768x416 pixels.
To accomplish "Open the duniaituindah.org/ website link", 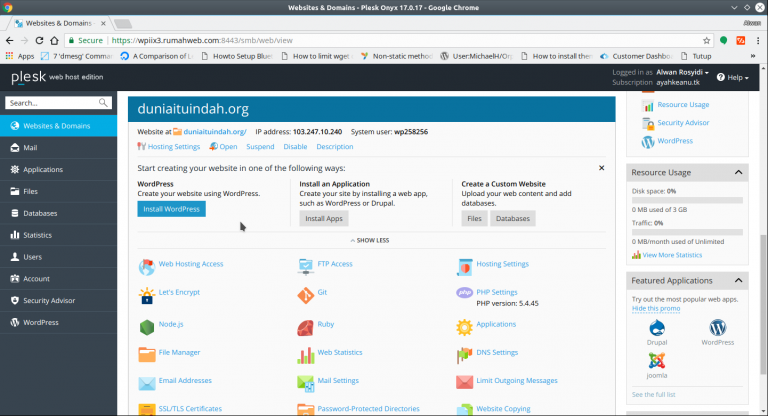I will 215,131.
